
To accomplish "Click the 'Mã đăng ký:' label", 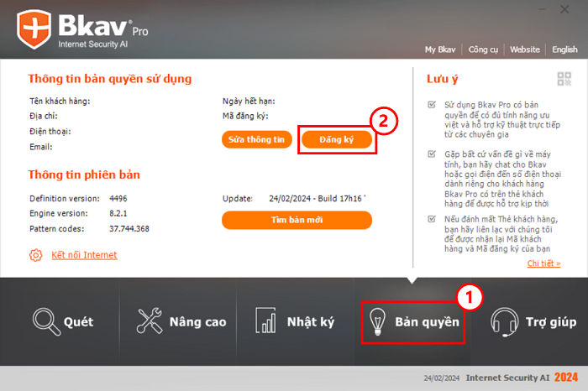I will (x=245, y=116).
